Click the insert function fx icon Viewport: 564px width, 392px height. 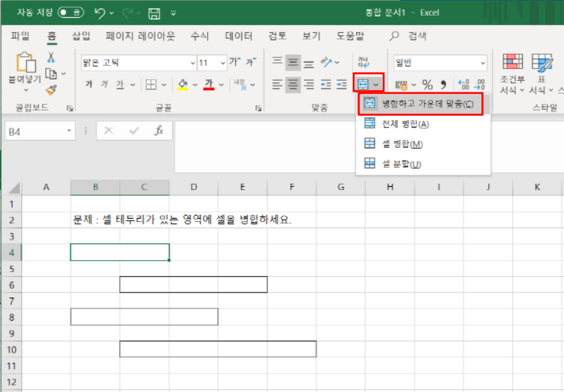[x=159, y=131]
